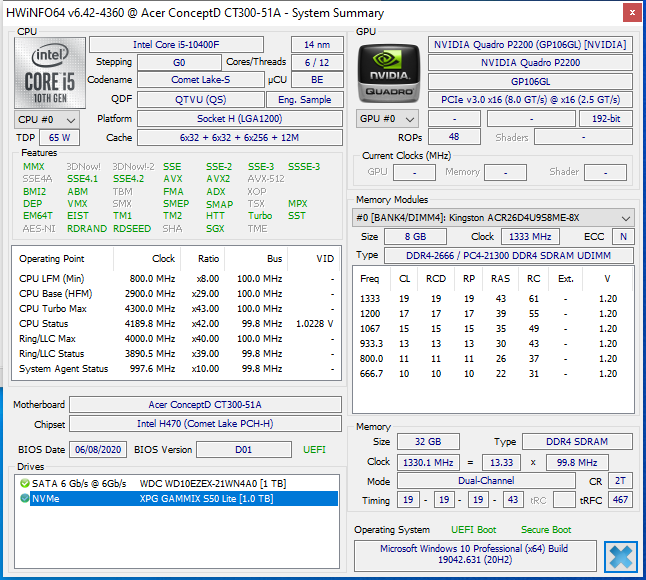This screenshot has width=646, height=580.
Task: Open the GPU #0 selector dropdown
Action: click(x=386, y=119)
